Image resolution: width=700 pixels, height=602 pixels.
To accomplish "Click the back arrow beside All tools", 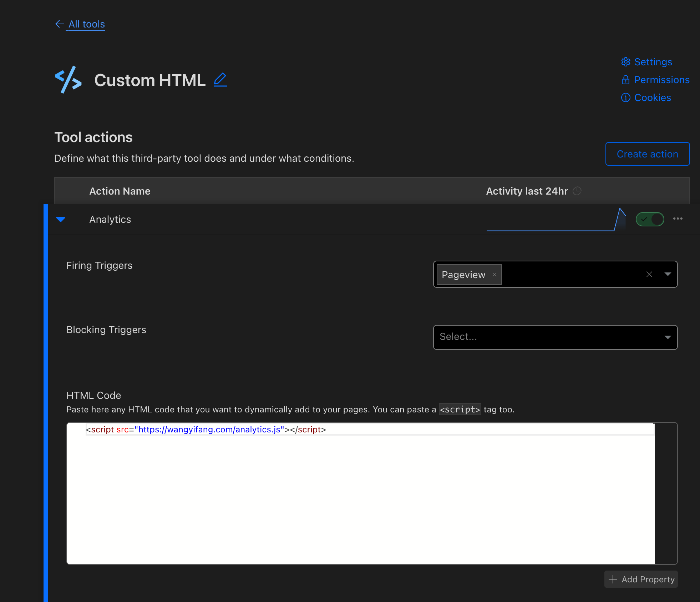I will click(59, 24).
